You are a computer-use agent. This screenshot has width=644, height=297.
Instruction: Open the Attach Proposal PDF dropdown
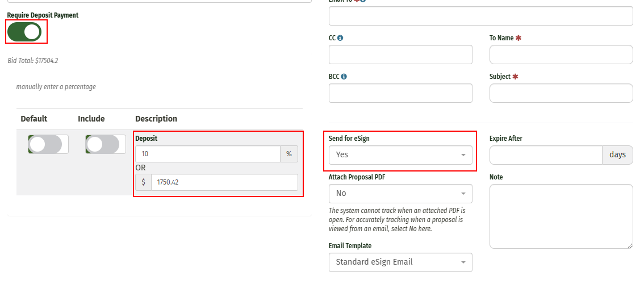coord(400,193)
